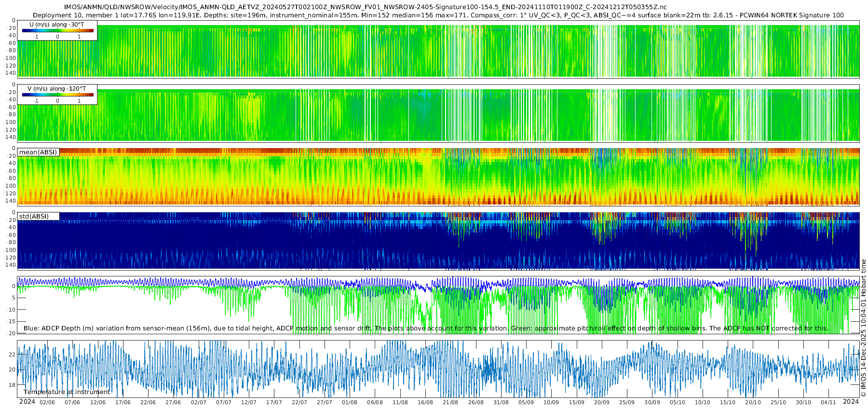Screen dimensions: 868x410
Task: Click the 12/07 date tick label
Action: click(x=249, y=402)
